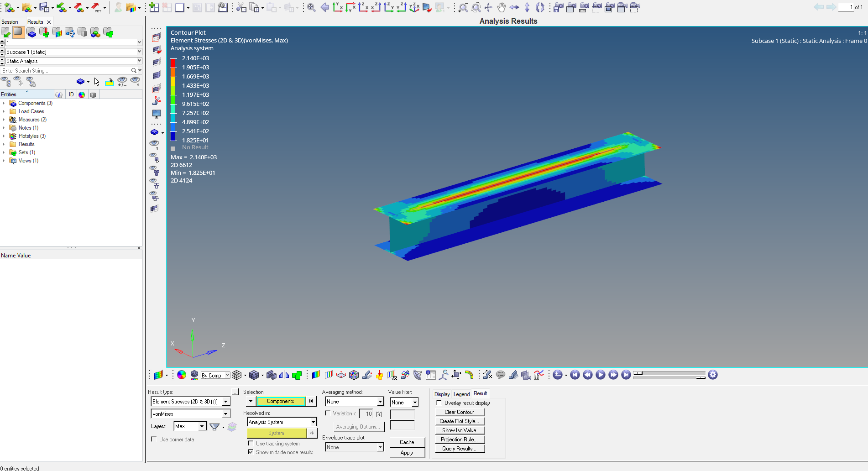The image size is (868, 471).
Task: Expand the Components tree node
Action: [4, 103]
